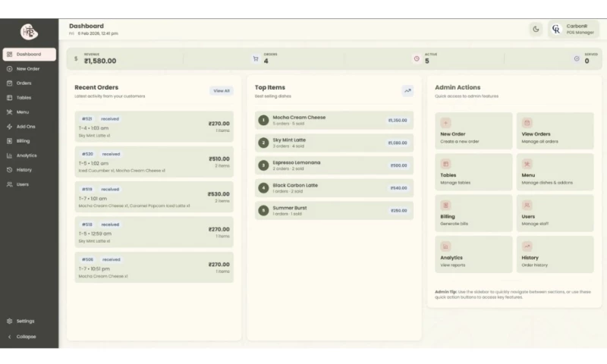Viewport: 607px width, 364px height.
Task: Click the Analytics chart icon in sidebar
Action: click(x=9, y=155)
